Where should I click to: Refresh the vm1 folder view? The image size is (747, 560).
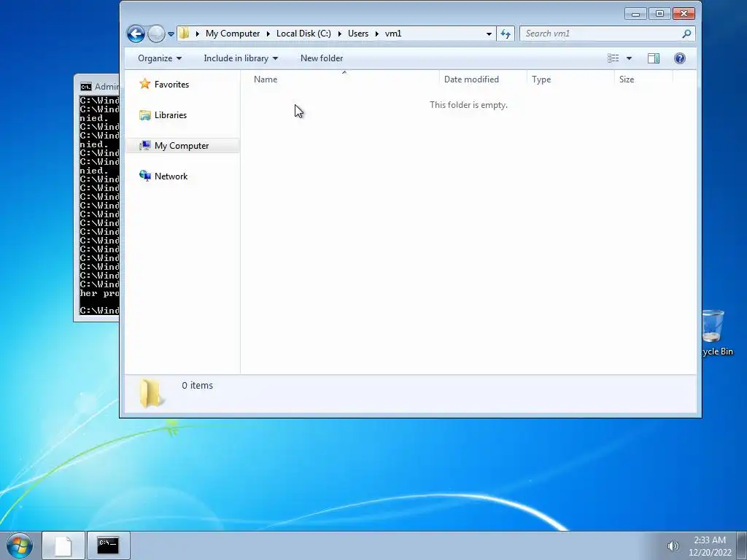(x=506, y=34)
